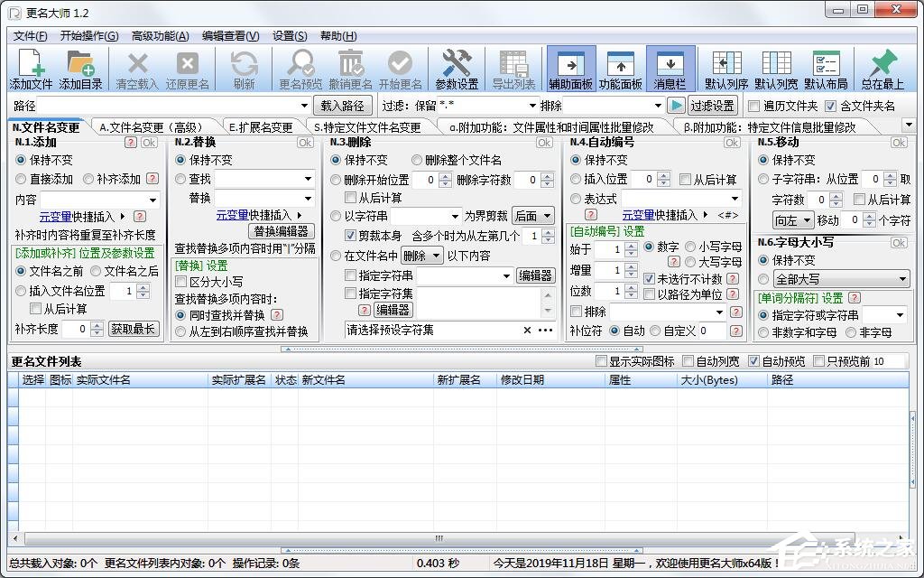Switch to the E.扩展名变更 tab
The image size is (924, 578).
pyautogui.click(x=261, y=127)
